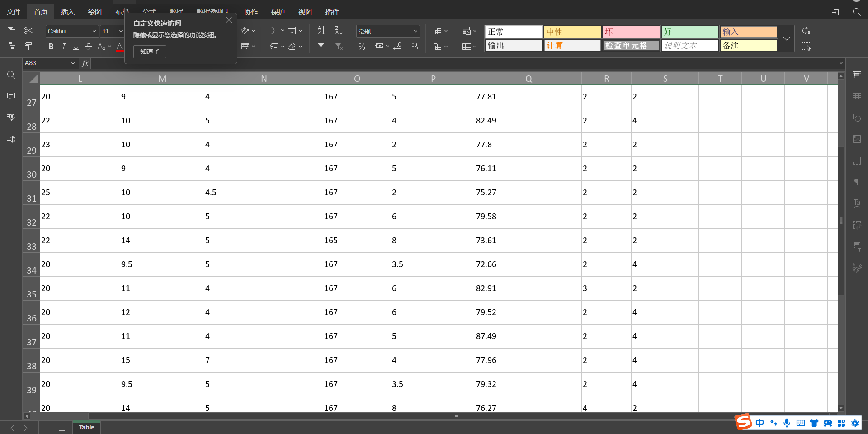Viewport: 868px width, 434px height.
Task: Open the 文件 menu
Action: [14, 12]
